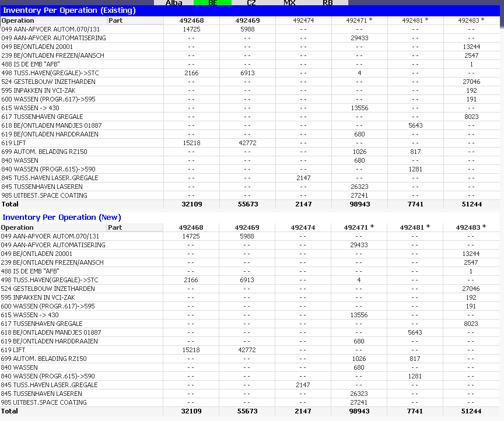Click row '049 AAN-AFVOER AUTOM.070/131' in Existing table
The image size is (504, 421).
(x=250, y=29)
